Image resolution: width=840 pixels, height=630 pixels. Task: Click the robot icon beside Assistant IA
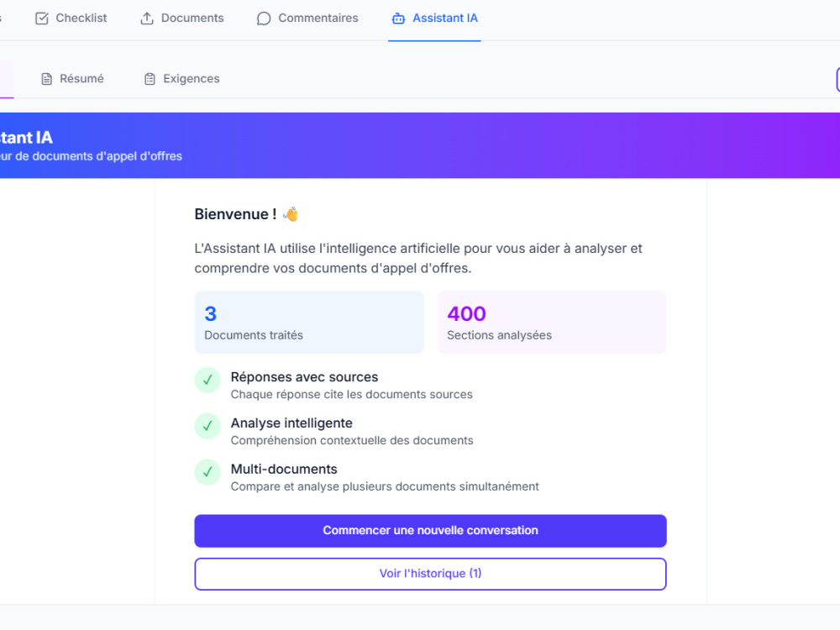[398, 18]
